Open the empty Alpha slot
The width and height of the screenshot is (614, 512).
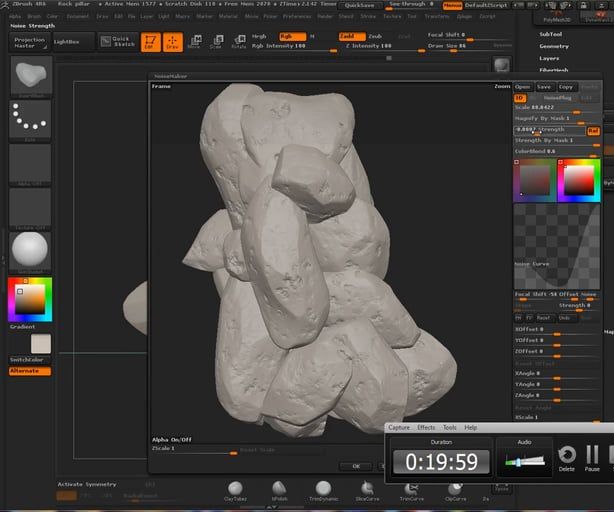coord(30,164)
